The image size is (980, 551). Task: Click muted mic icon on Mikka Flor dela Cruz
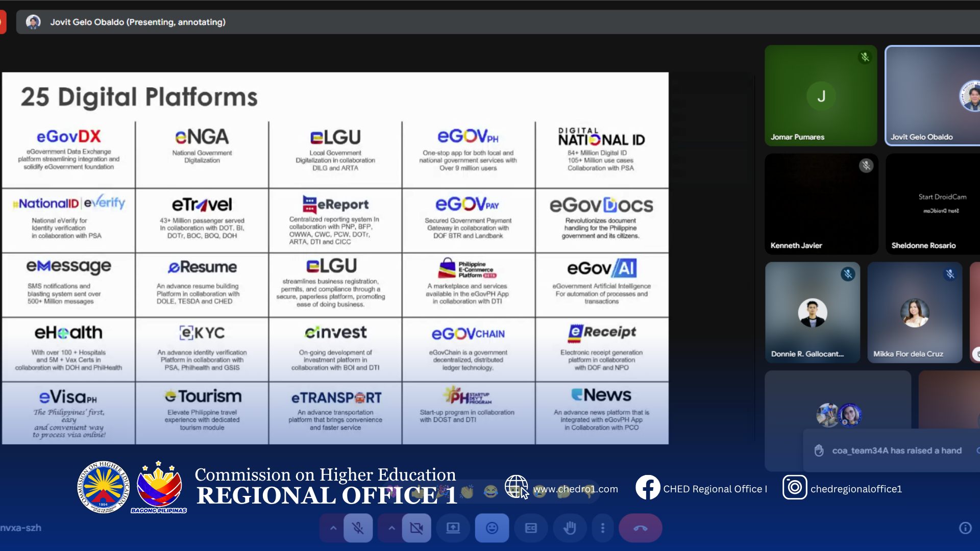point(950,274)
